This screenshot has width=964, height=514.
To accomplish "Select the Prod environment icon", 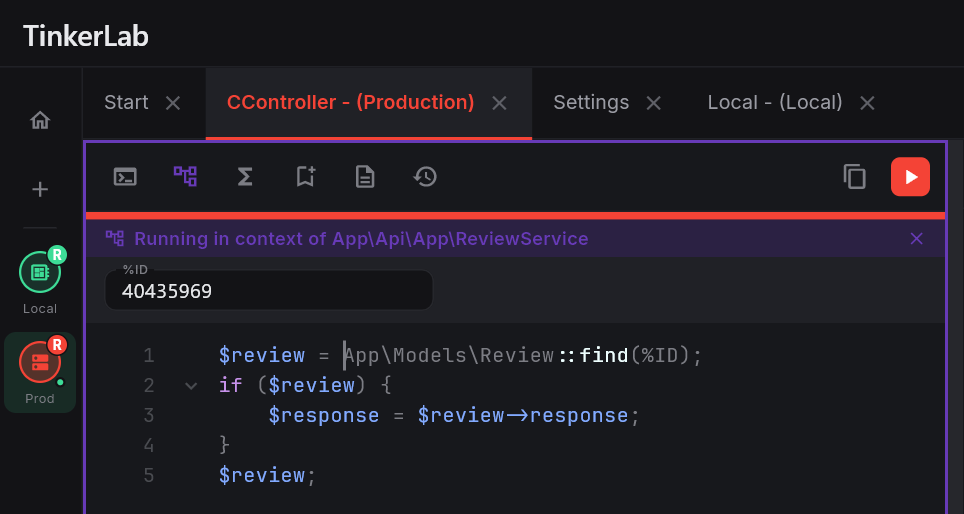I will tap(40, 362).
